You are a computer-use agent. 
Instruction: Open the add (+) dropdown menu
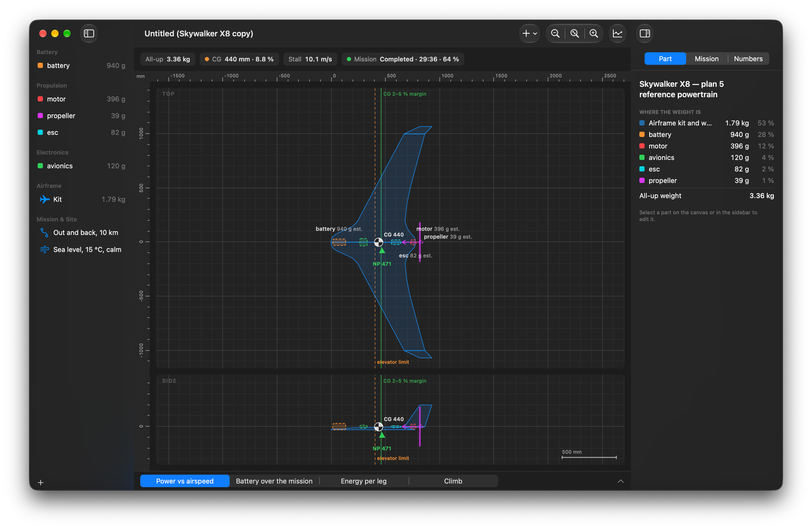point(529,33)
